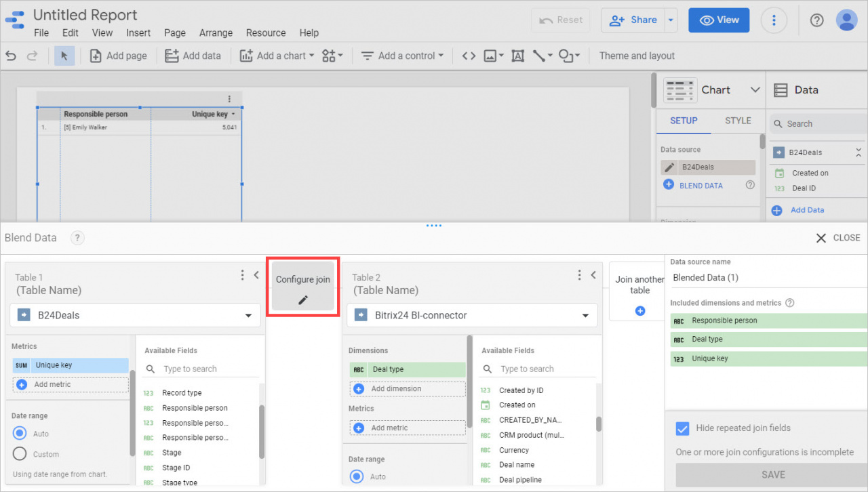Viewport: 868px width, 492px height.
Task: Click the View button
Action: (x=719, y=20)
